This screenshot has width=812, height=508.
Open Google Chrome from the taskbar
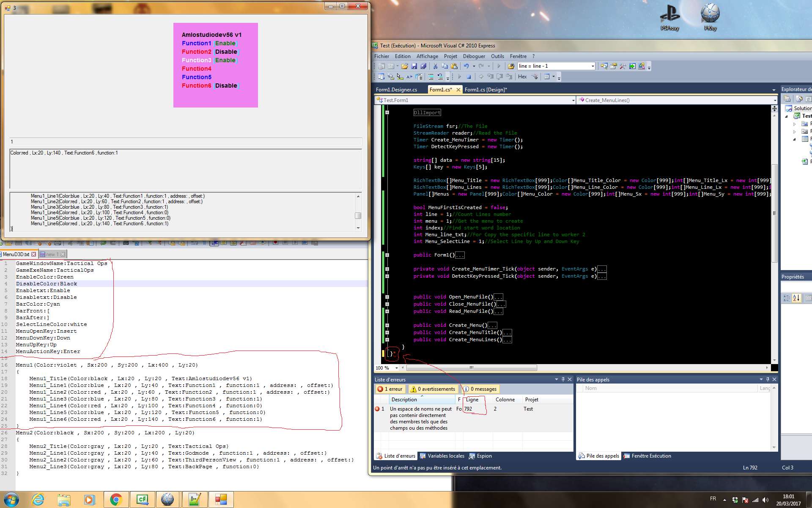tap(116, 500)
